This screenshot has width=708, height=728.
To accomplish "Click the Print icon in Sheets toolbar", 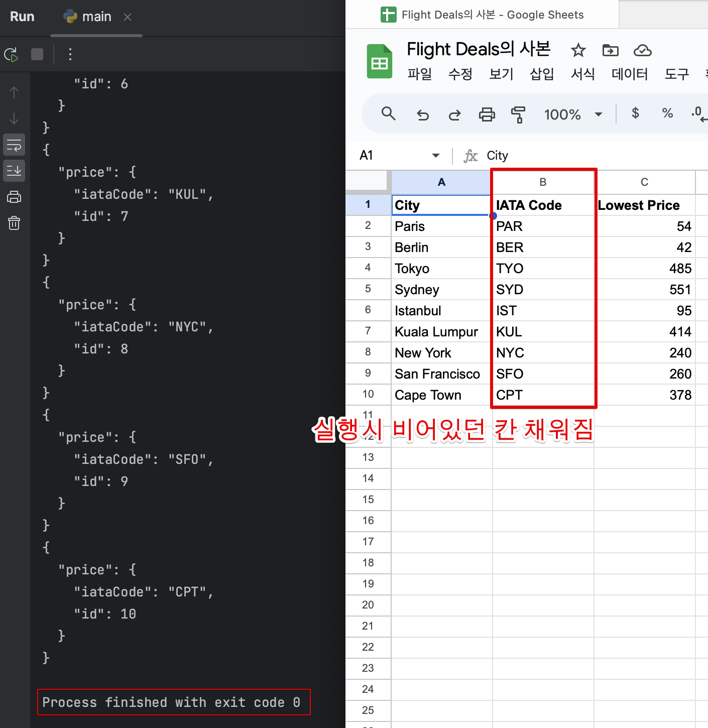I will (x=487, y=114).
